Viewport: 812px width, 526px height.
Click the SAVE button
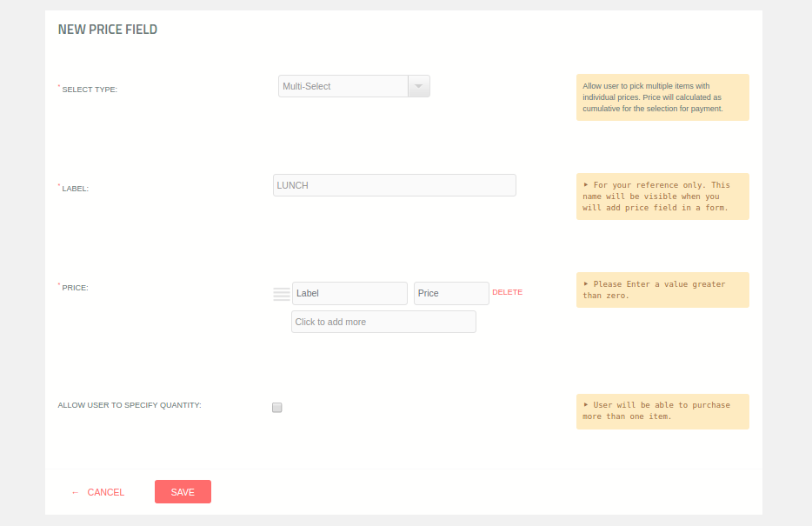pos(183,491)
